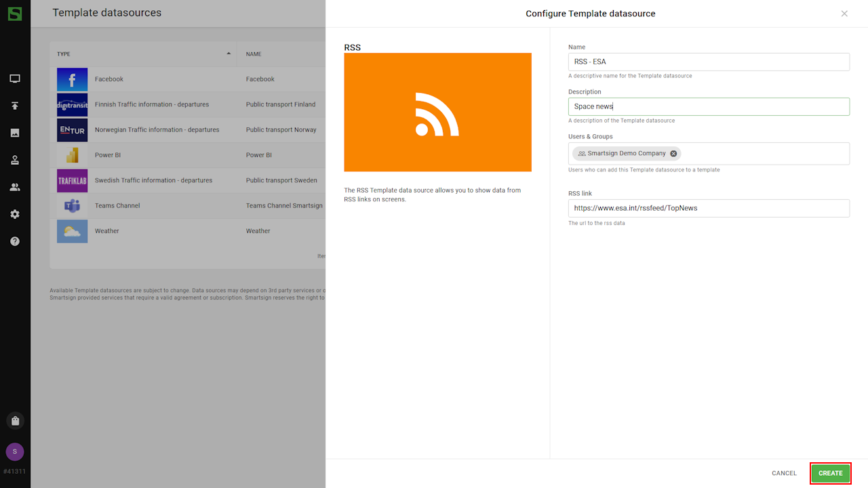Open the Screens monitor icon in sidebar
The image size is (868, 488).
coord(15,79)
